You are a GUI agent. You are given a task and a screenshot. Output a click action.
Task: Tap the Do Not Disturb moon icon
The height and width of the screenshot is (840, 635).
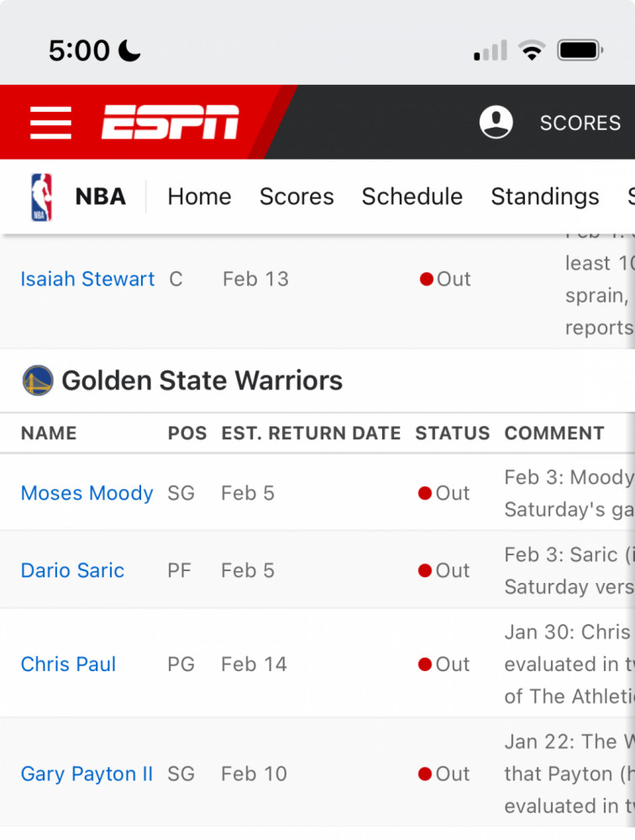pos(129,51)
